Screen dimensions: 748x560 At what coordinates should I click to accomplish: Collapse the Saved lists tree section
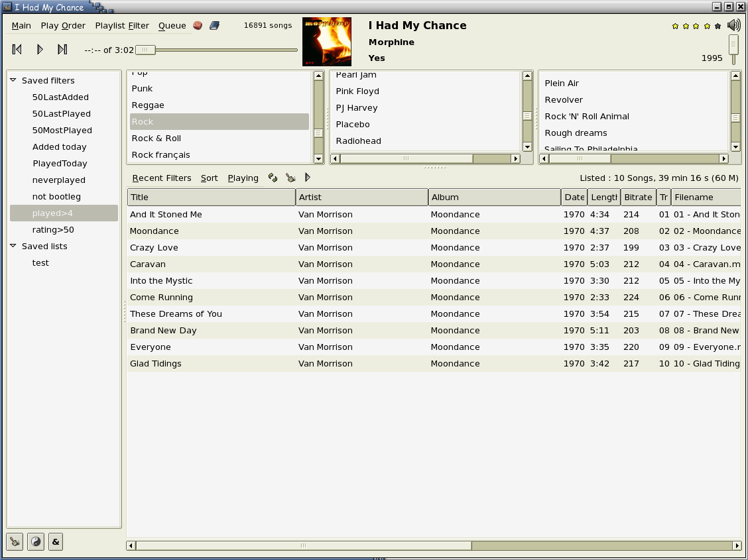(x=13, y=246)
